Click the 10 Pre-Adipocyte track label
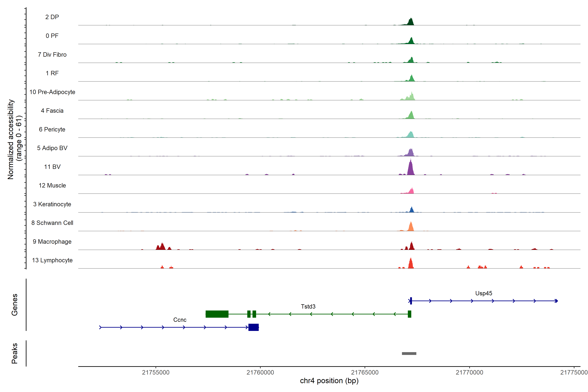Viewport: 588px width, 392px height. pyautogui.click(x=52, y=92)
